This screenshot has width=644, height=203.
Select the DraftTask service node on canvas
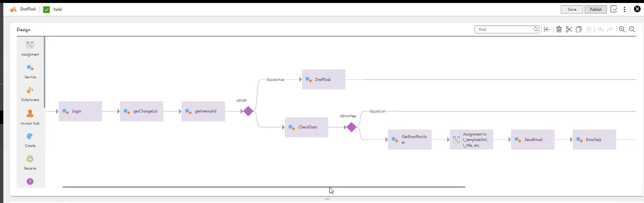323,79
